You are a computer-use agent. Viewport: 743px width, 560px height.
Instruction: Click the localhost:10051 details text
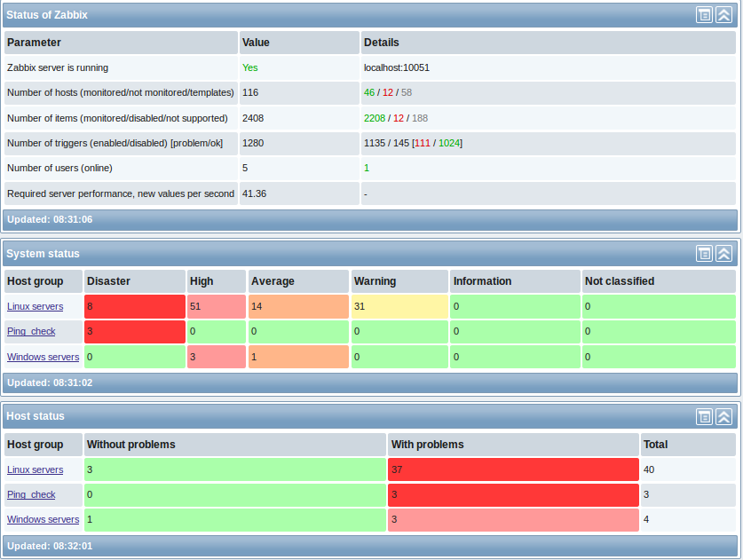397,67
